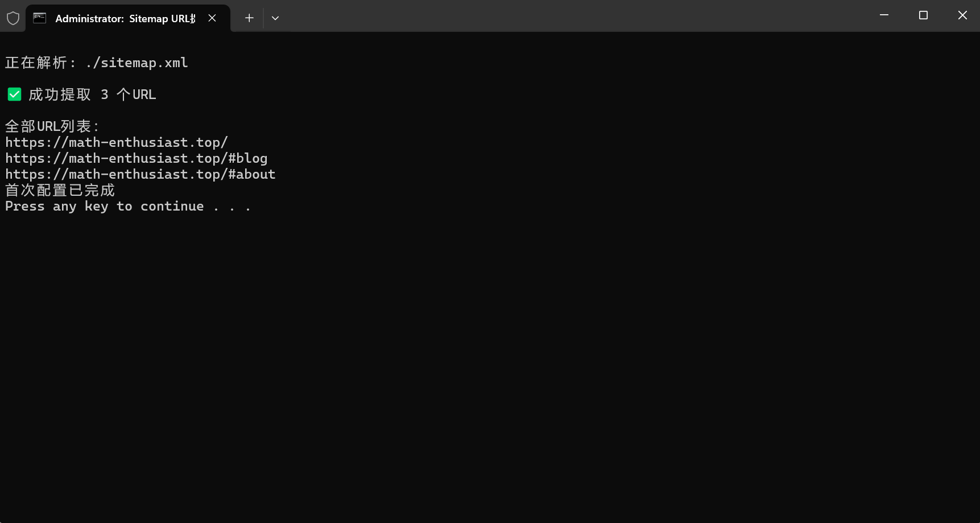
Task: Click the text '成功提取 3 个URL'
Action: (92, 94)
